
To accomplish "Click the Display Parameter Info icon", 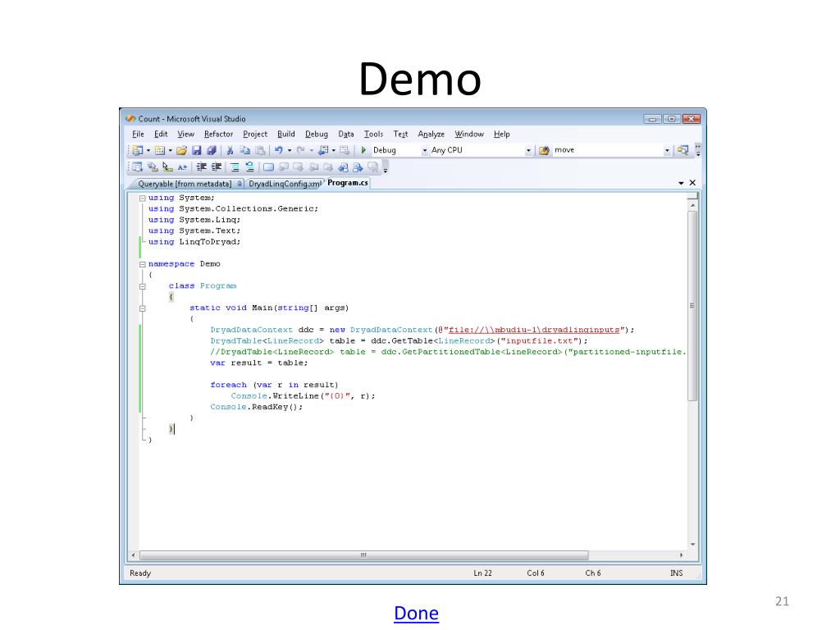I will click(152, 167).
